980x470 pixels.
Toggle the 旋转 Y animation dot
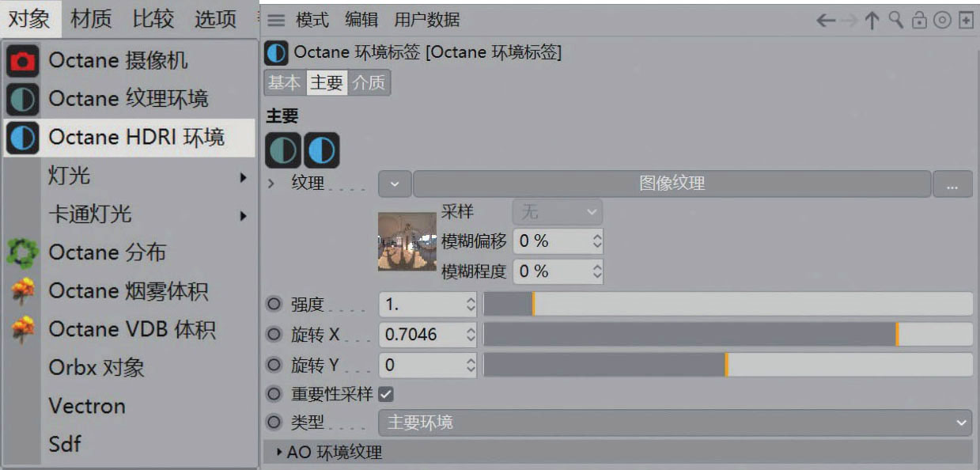pyautogui.click(x=274, y=366)
